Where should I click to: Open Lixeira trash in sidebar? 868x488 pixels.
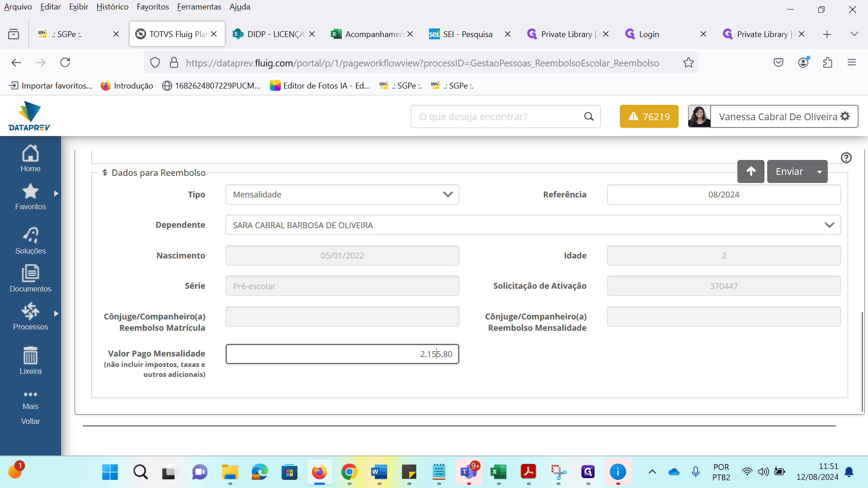[x=30, y=361]
